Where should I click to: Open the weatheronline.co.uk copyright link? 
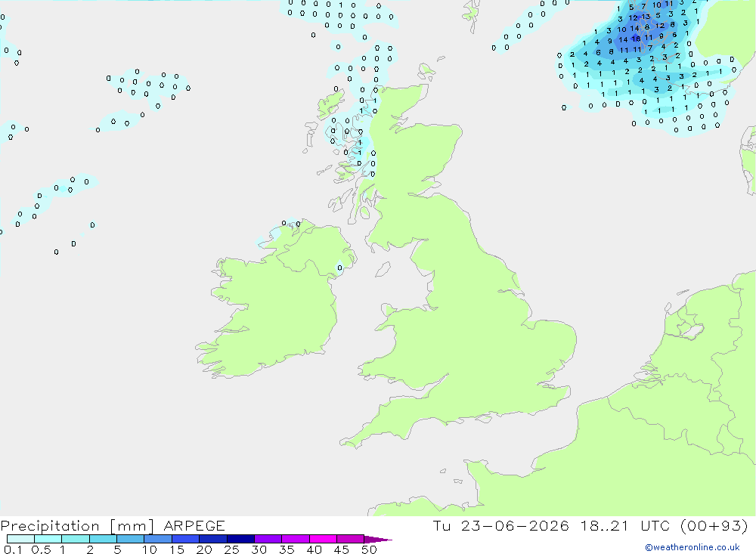[692, 547]
